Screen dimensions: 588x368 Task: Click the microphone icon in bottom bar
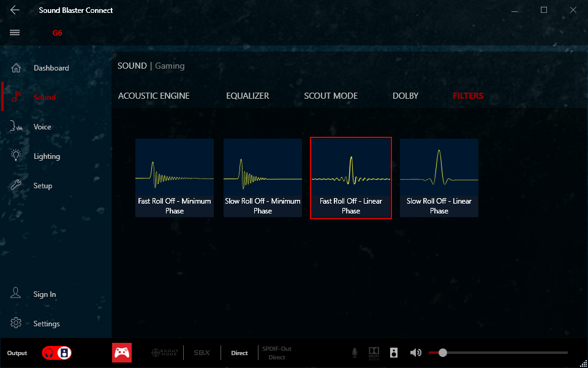point(355,353)
